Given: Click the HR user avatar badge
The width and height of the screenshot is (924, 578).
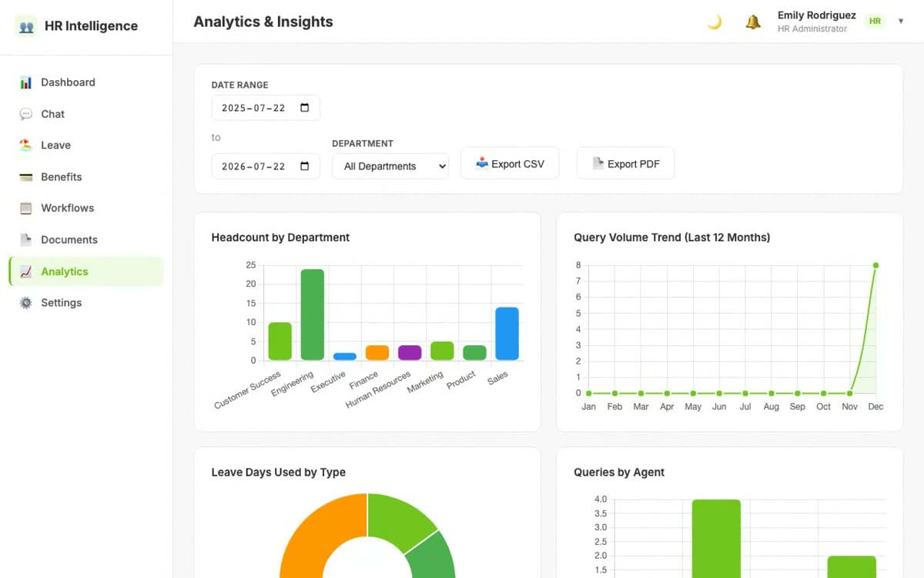Looking at the screenshot, I should click(875, 22).
